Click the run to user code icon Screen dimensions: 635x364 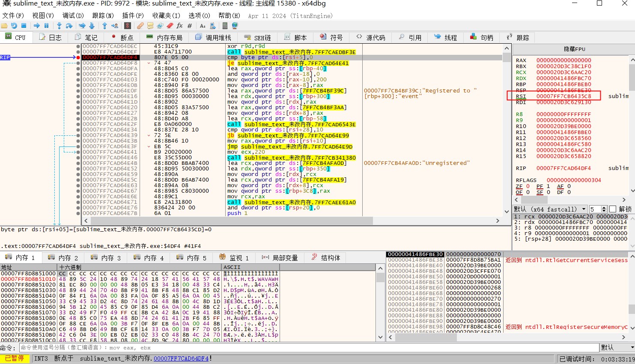point(115,26)
